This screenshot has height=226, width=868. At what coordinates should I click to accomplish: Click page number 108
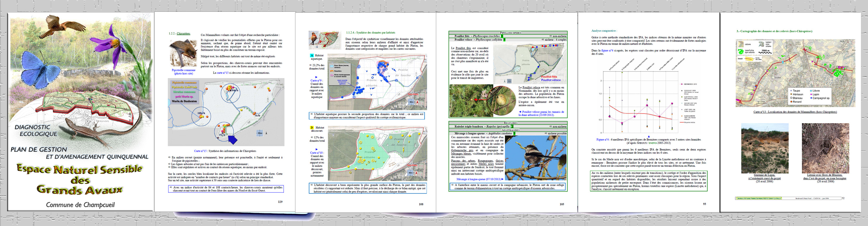click(x=421, y=204)
